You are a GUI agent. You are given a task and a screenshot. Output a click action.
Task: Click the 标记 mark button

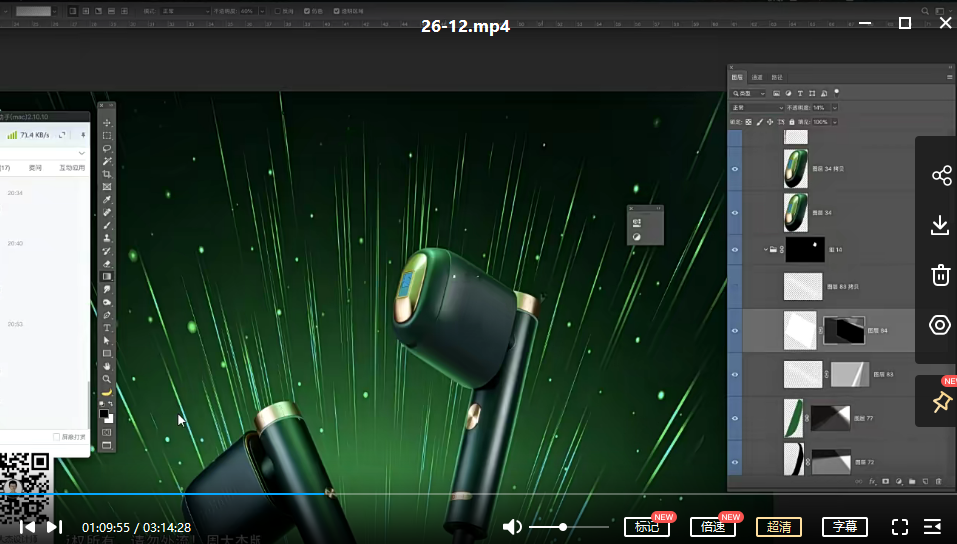[x=646, y=527]
